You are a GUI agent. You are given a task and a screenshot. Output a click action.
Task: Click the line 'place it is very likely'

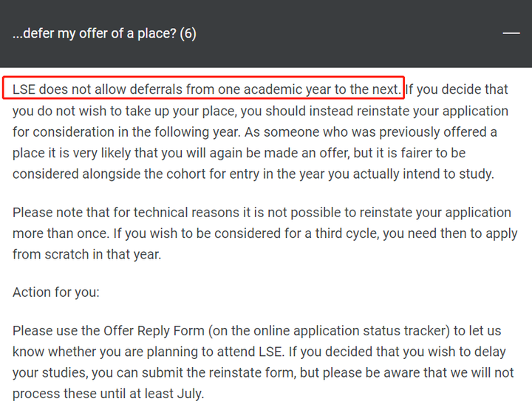click(x=239, y=154)
